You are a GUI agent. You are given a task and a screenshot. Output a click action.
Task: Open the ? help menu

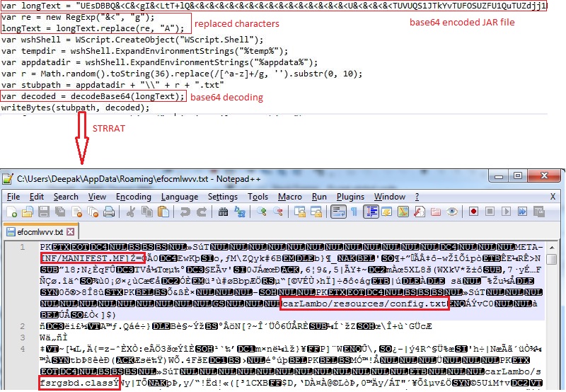click(x=417, y=197)
